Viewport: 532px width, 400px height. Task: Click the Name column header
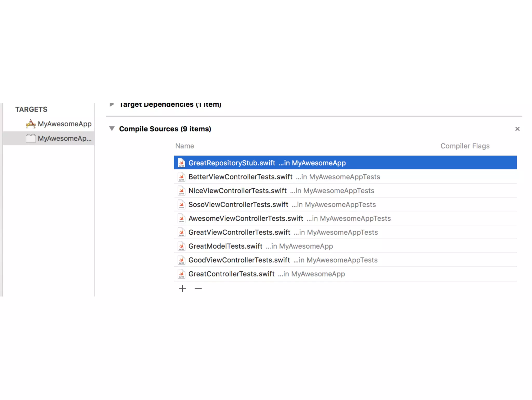pyautogui.click(x=184, y=146)
